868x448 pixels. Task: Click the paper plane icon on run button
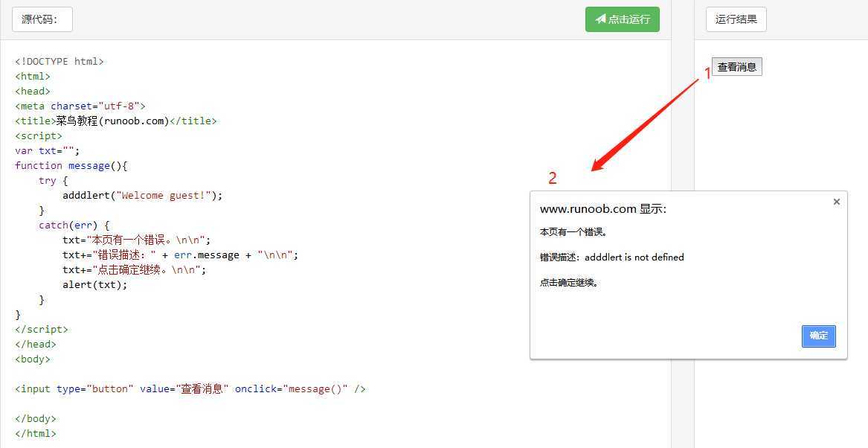[601, 19]
